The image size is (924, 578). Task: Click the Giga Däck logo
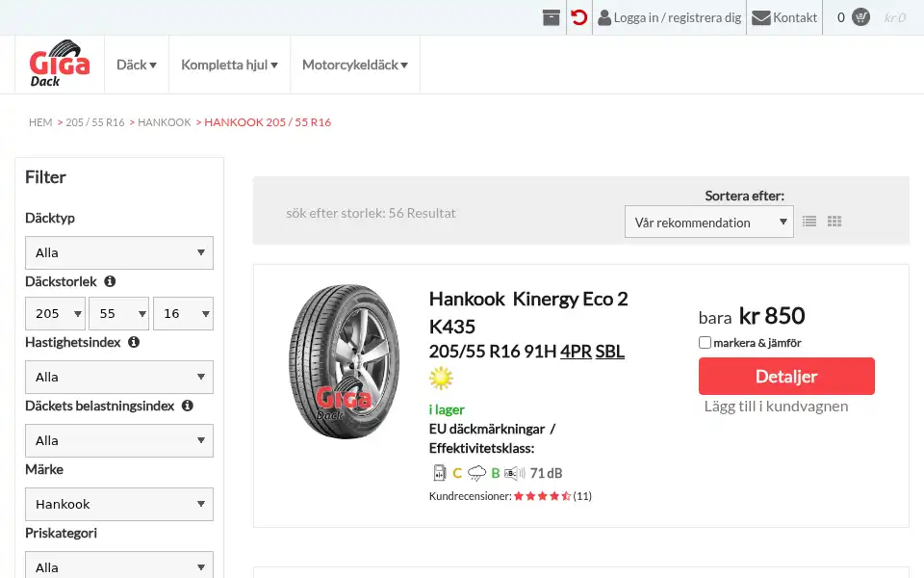pyautogui.click(x=60, y=65)
